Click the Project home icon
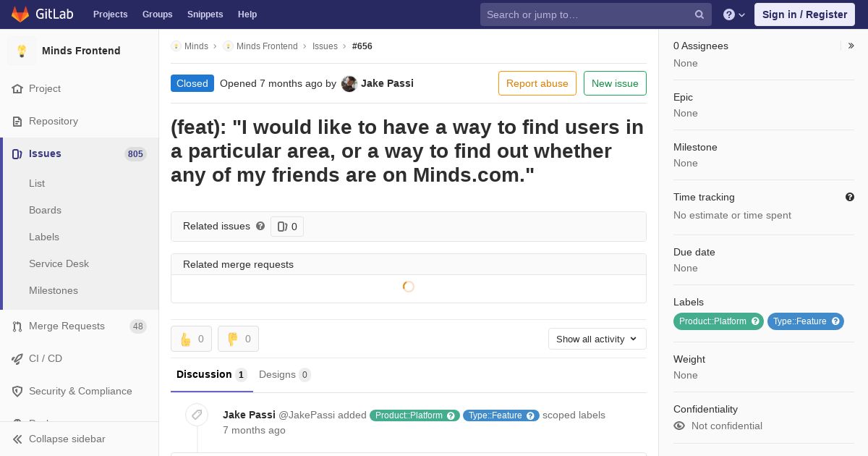This screenshot has height=456, width=868. [17, 88]
